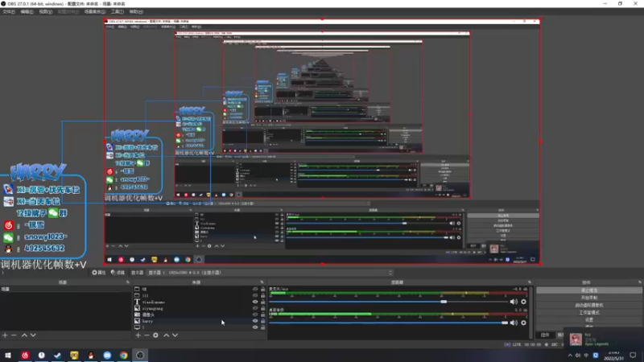Select the text source row
Screen dimensions: 644x362
pos(199,302)
